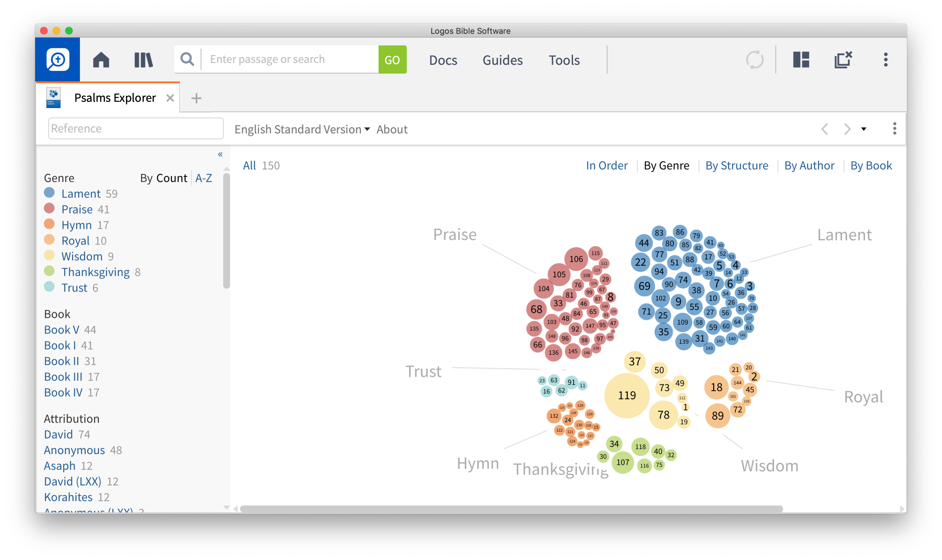Image resolution: width=942 pixels, height=560 pixels.
Task: Sort the genre list A-Z
Action: [x=203, y=178]
